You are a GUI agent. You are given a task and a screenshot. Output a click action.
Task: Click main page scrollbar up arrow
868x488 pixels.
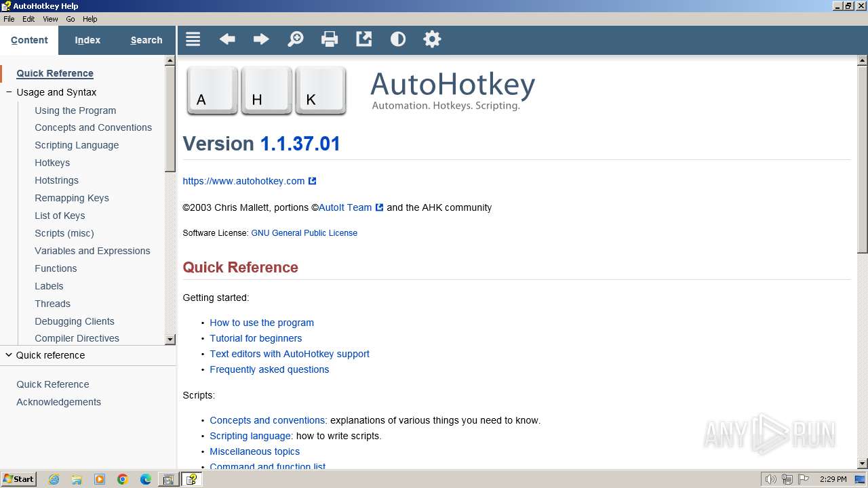[x=862, y=60]
